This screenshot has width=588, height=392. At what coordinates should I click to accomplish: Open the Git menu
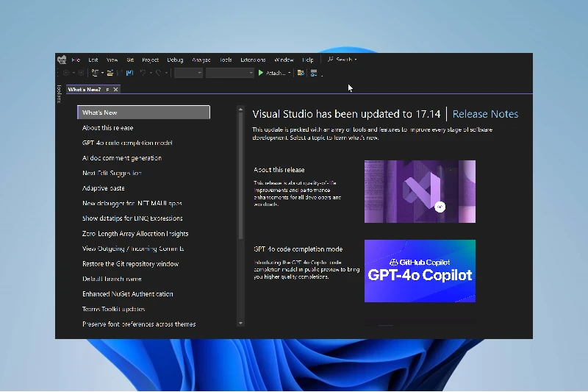click(x=130, y=60)
